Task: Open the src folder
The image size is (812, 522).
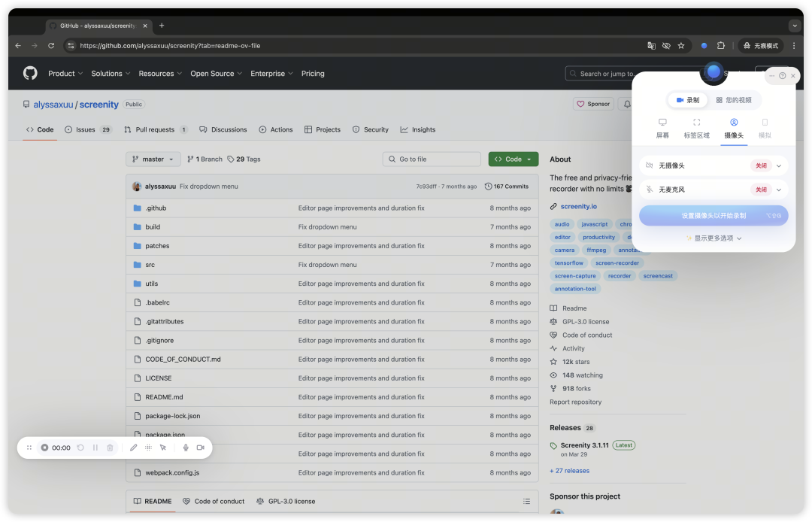Action: click(150, 265)
